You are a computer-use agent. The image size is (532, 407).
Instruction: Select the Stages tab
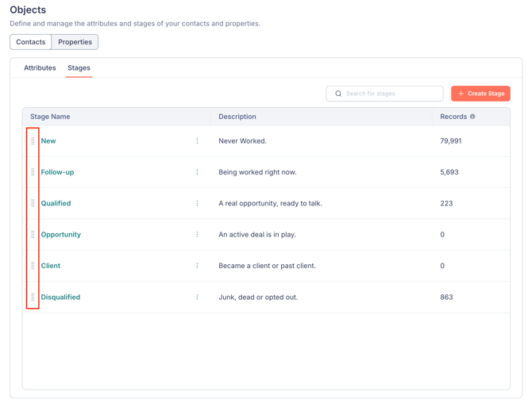[79, 67]
